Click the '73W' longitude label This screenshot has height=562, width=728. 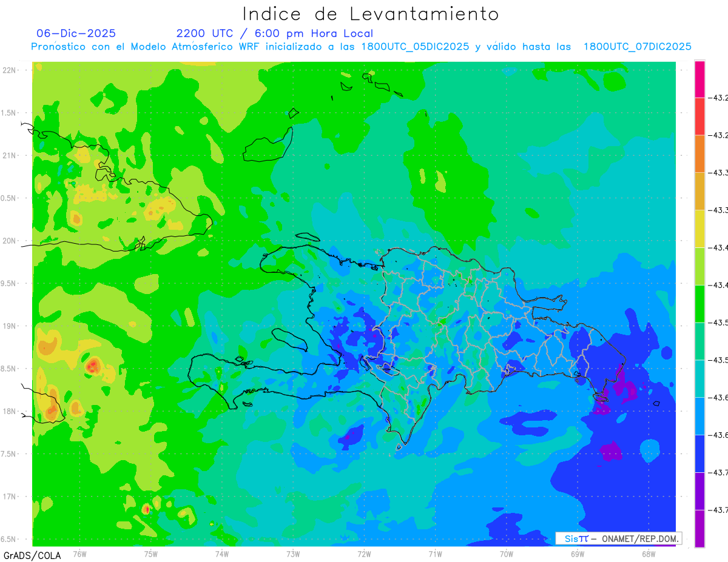coord(293,554)
